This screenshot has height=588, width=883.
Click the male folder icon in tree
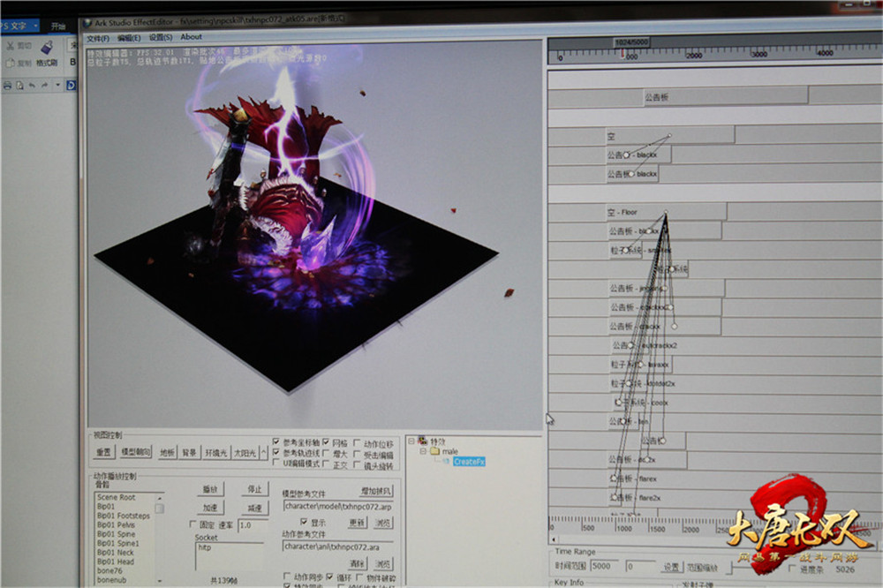coord(434,451)
